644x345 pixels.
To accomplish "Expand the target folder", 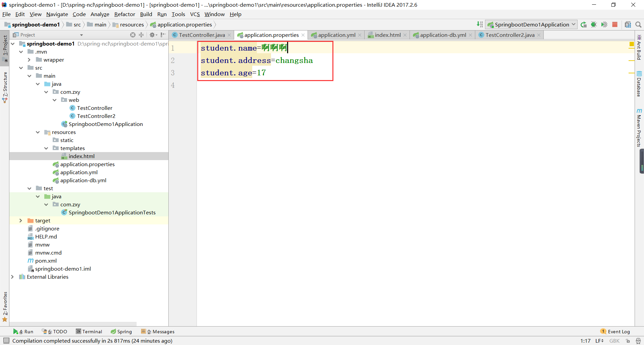I will (21, 220).
